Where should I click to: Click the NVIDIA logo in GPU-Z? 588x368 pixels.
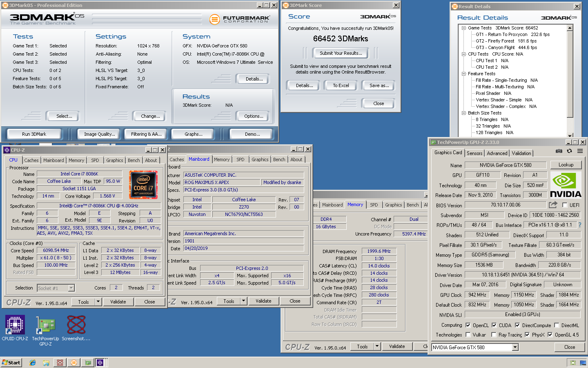[x=566, y=185]
